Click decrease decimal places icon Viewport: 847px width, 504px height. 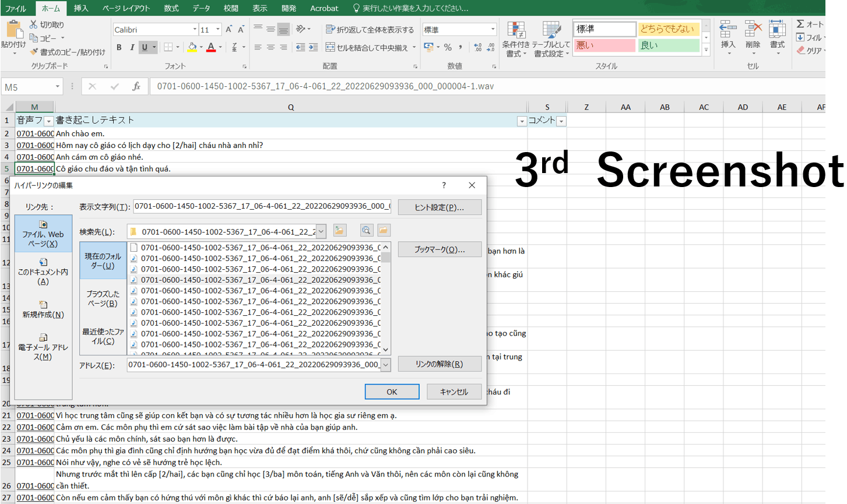(x=490, y=47)
